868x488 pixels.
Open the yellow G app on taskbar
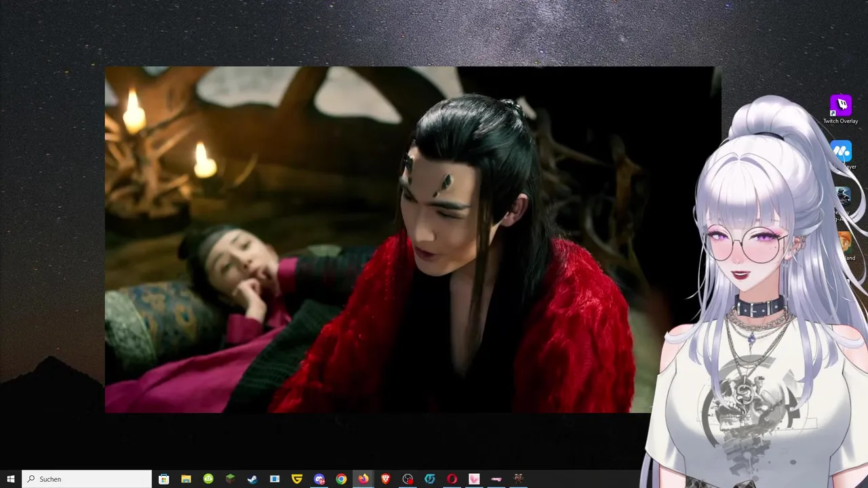pos(296,479)
